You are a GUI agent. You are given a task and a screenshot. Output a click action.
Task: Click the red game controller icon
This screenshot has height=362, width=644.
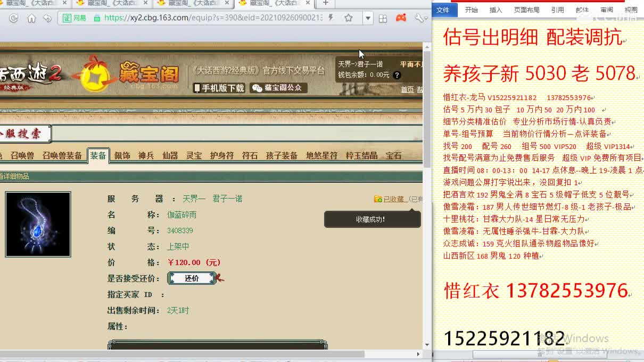(401, 18)
